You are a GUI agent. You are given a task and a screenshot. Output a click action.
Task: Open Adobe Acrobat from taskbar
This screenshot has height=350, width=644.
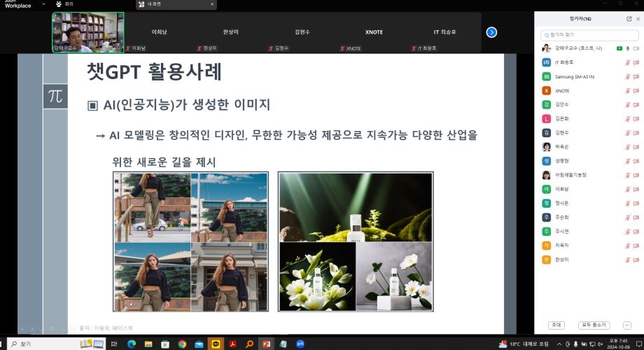(232, 344)
